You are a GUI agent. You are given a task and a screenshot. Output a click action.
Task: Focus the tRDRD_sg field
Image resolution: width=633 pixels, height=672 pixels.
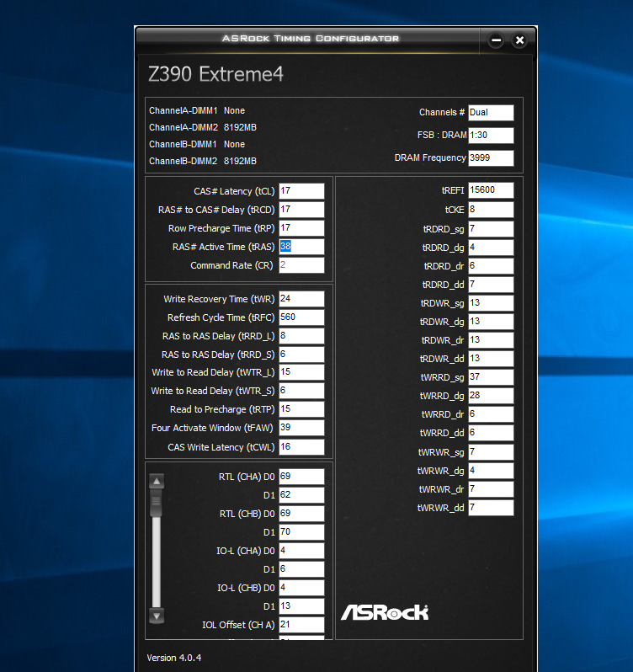tap(491, 229)
